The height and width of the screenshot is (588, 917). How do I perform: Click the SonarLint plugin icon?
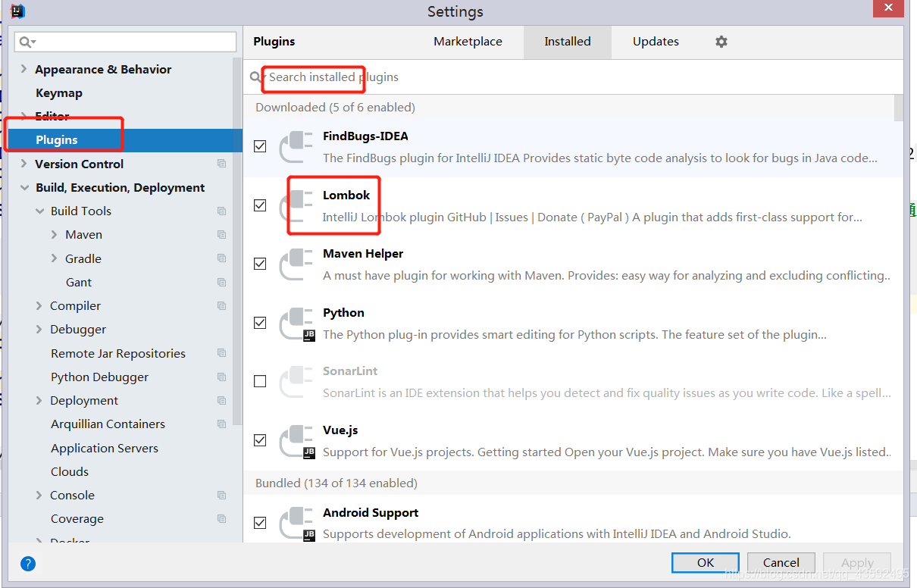296,381
